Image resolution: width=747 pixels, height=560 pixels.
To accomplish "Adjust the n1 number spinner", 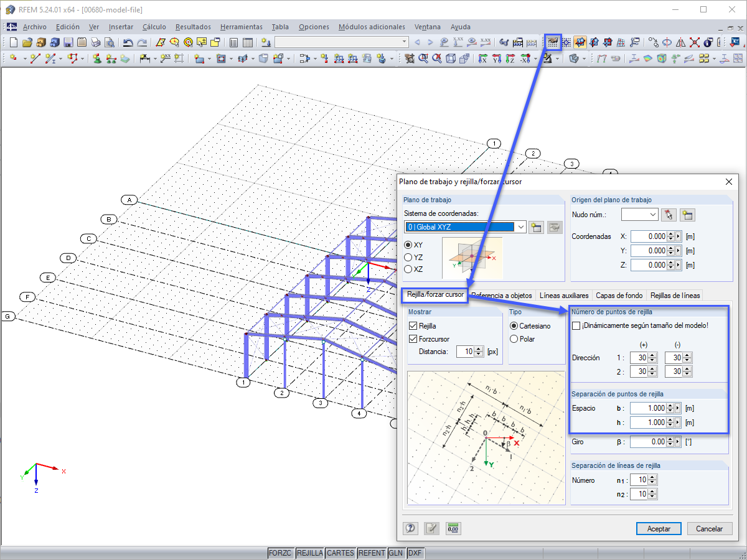I will [652, 480].
